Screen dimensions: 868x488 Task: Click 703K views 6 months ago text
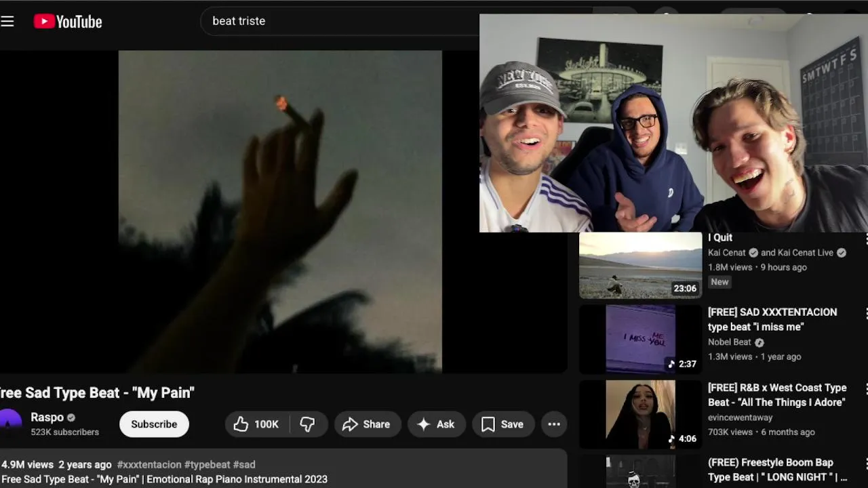pos(762,432)
